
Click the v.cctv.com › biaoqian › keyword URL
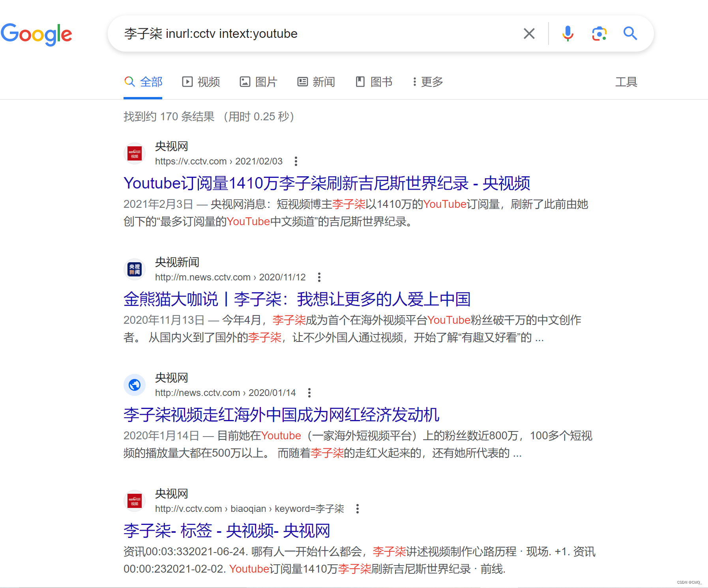[x=249, y=509]
